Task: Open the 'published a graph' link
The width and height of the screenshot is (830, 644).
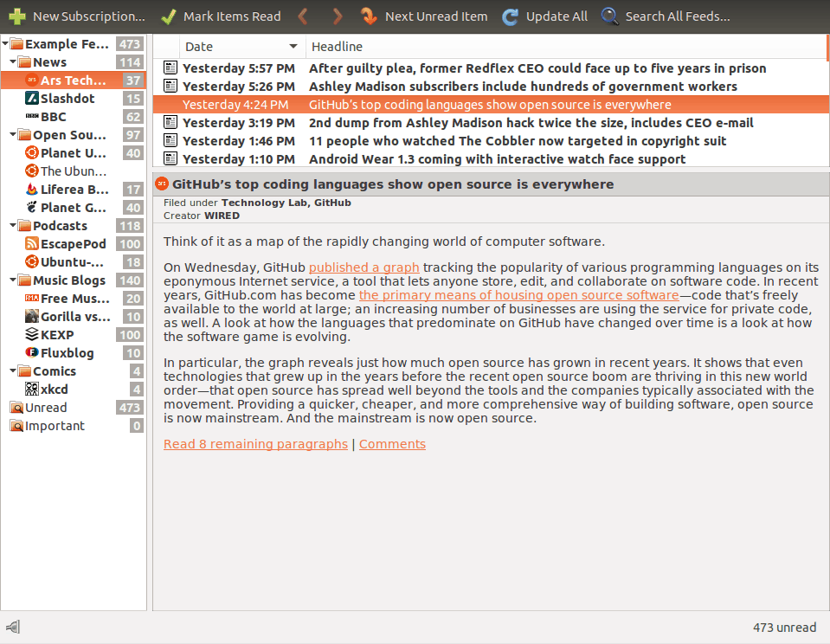Action: [364, 267]
